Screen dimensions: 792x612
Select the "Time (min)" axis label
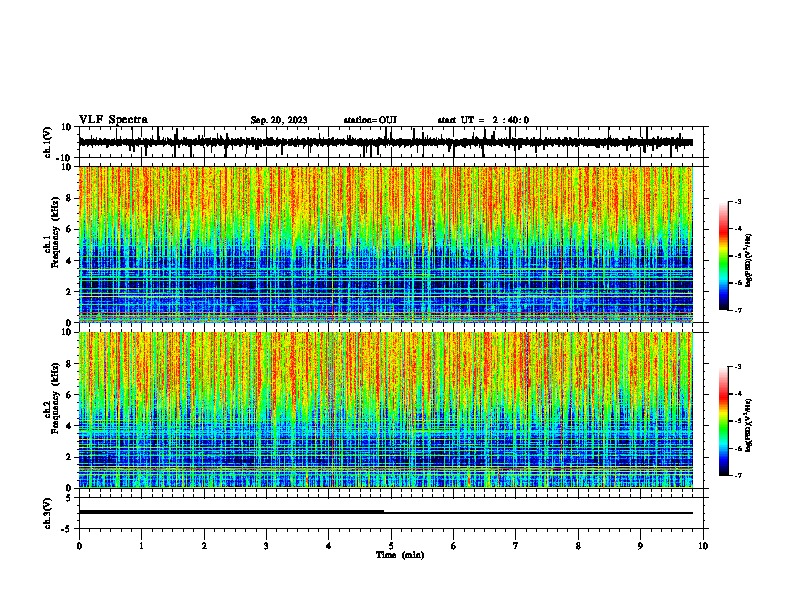tap(400, 555)
